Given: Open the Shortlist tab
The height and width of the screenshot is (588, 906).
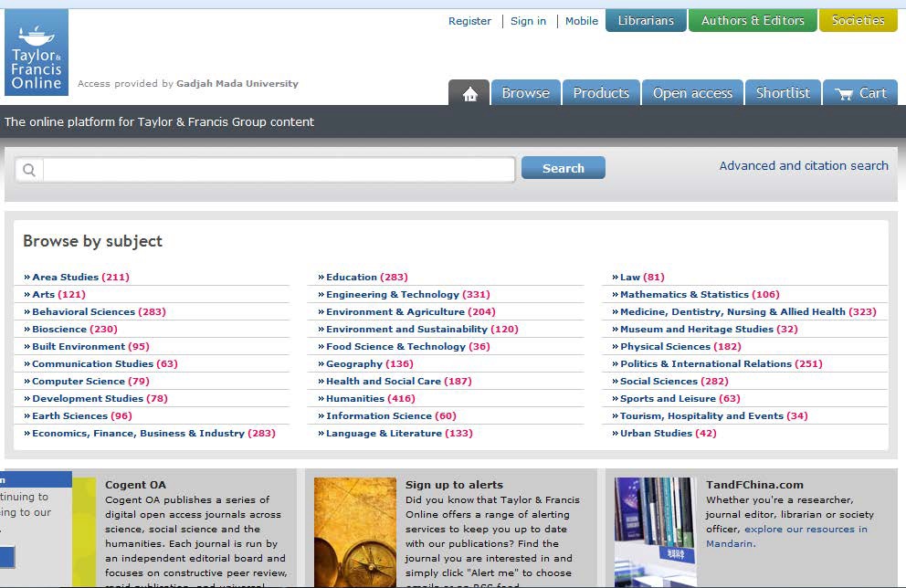Looking at the screenshot, I should [783, 93].
